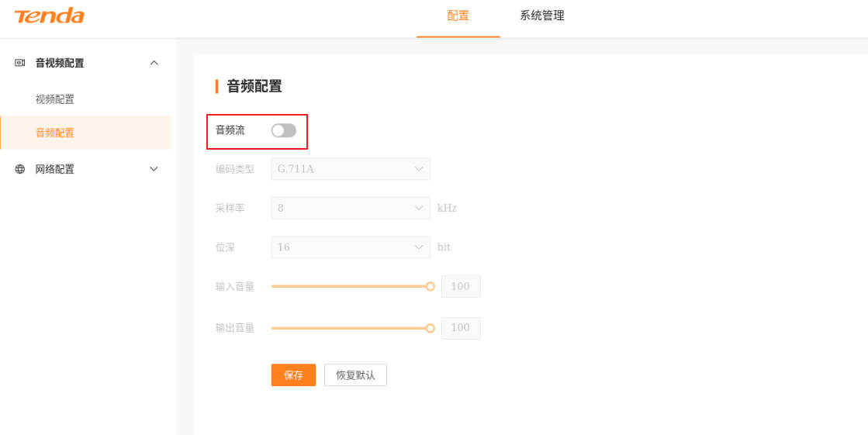Open the 位深 bit depth dropdown
This screenshot has width=868, height=435.
click(351, 247)
